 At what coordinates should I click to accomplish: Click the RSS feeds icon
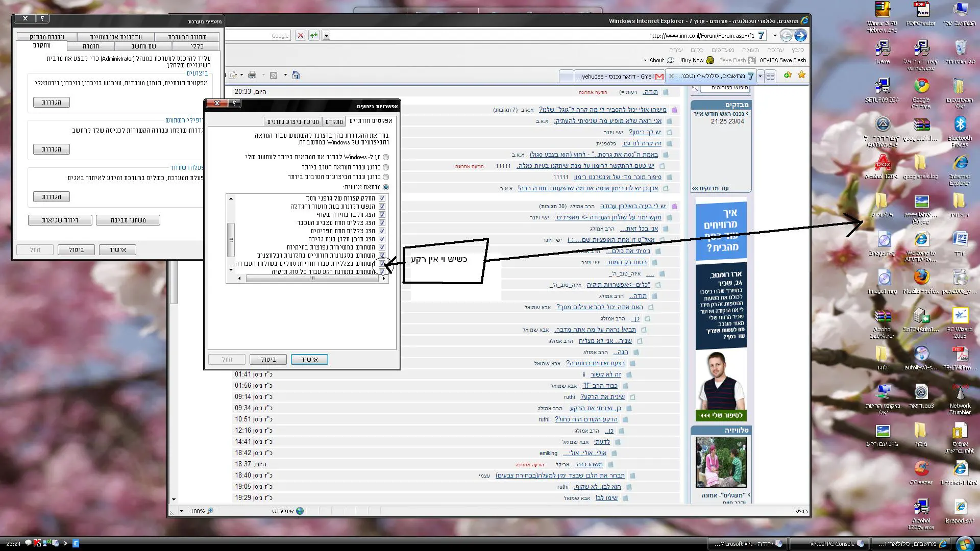click(274, 76)
